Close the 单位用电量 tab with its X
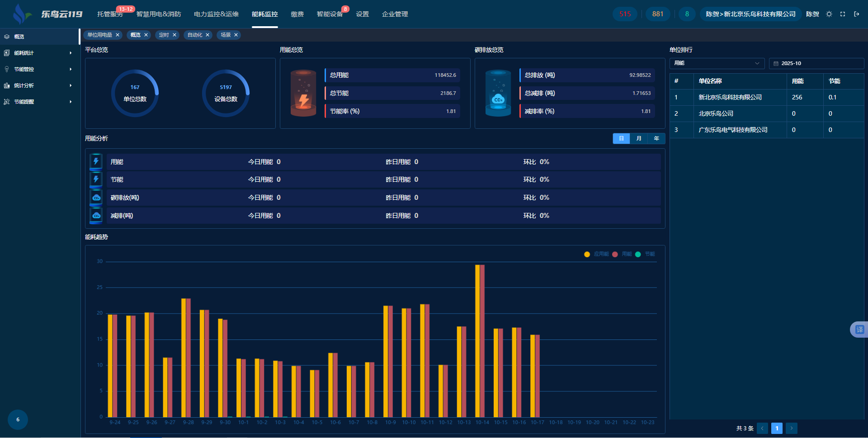Viewport: 868px width, 438px height. pyautogui.click(x=118, y=35)
